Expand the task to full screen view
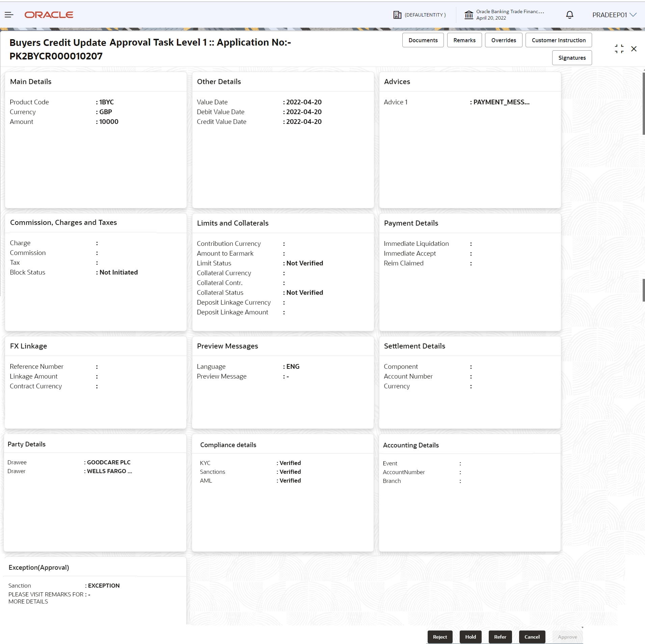The image size is (645, 644). [x=619, y=49]
